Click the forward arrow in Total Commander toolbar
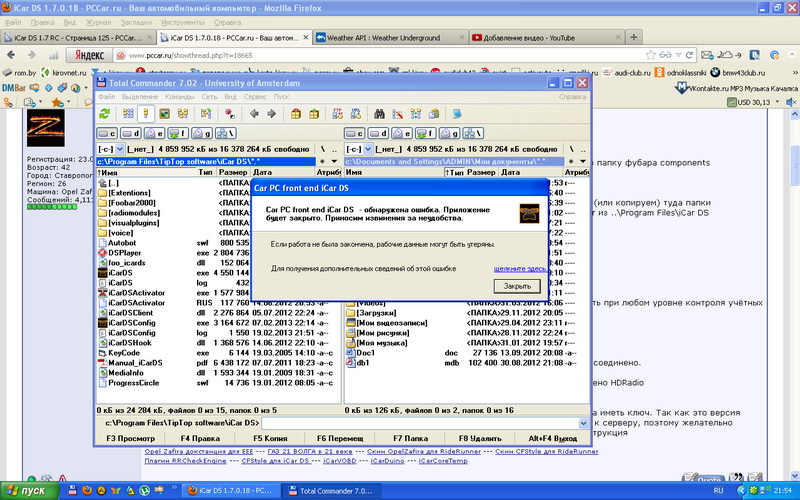This screenshot has width=800, height=500. tap(272, 114)
